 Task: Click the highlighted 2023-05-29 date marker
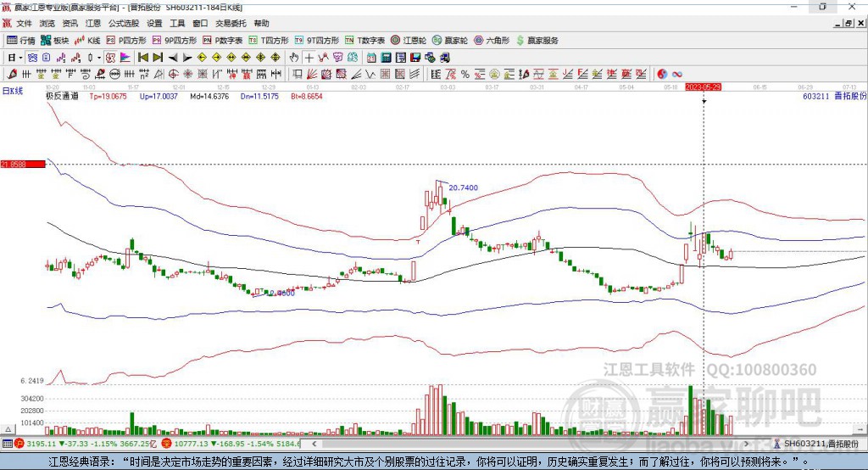pos(703,87)
